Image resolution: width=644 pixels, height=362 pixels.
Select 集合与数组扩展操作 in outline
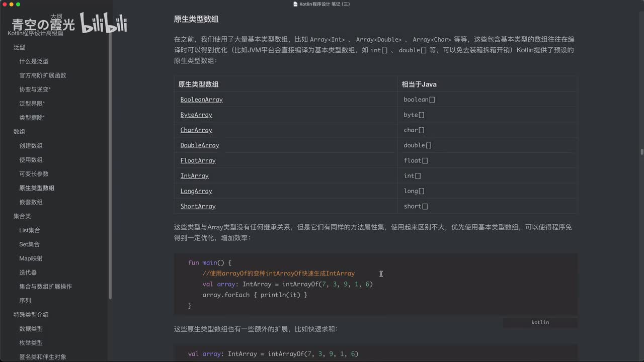[46, 287]
